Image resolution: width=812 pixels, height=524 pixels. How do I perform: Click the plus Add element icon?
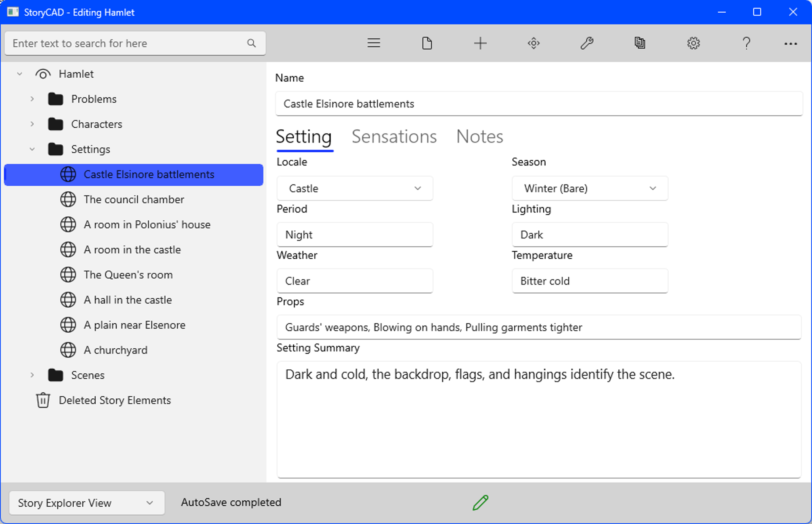pos(480,43)
